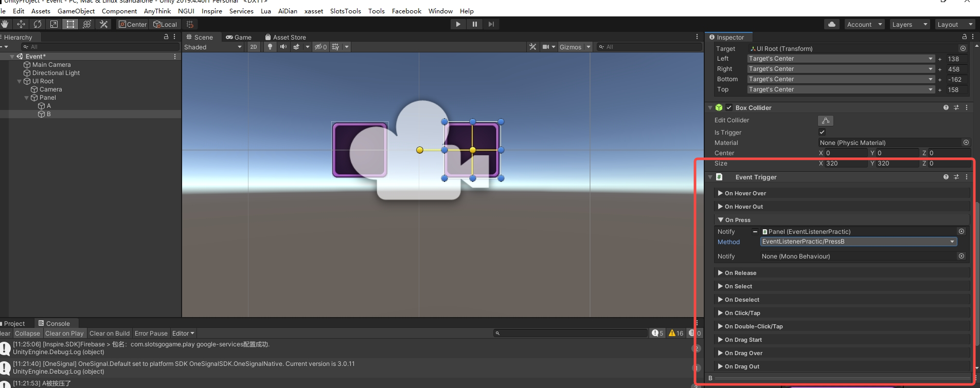Toggle Box Collider enabled checkbox

[729, 107]
